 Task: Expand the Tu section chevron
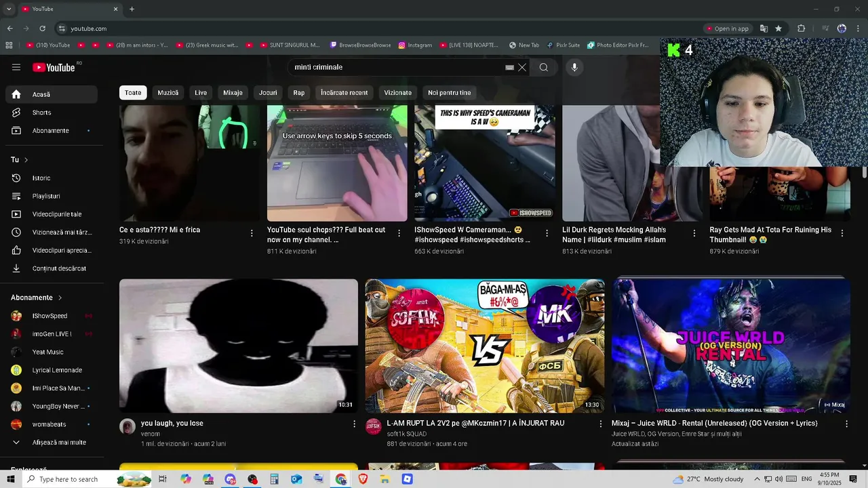click(26, 160)
